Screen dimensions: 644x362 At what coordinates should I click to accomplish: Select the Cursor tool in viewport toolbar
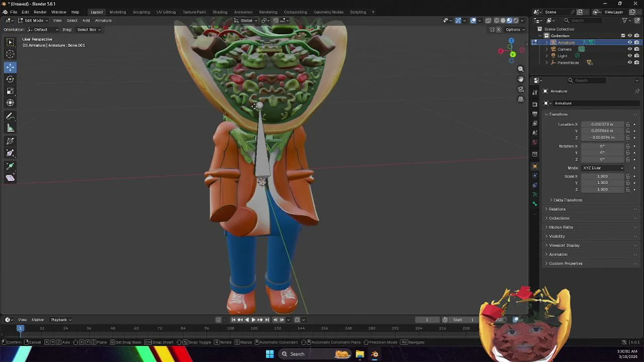point(10,54)
